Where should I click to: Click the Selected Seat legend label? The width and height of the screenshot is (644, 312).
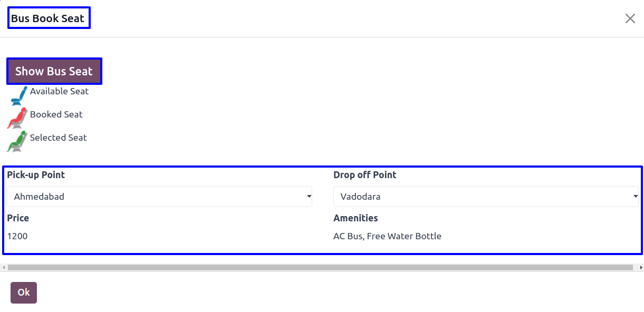click(58, 138)
